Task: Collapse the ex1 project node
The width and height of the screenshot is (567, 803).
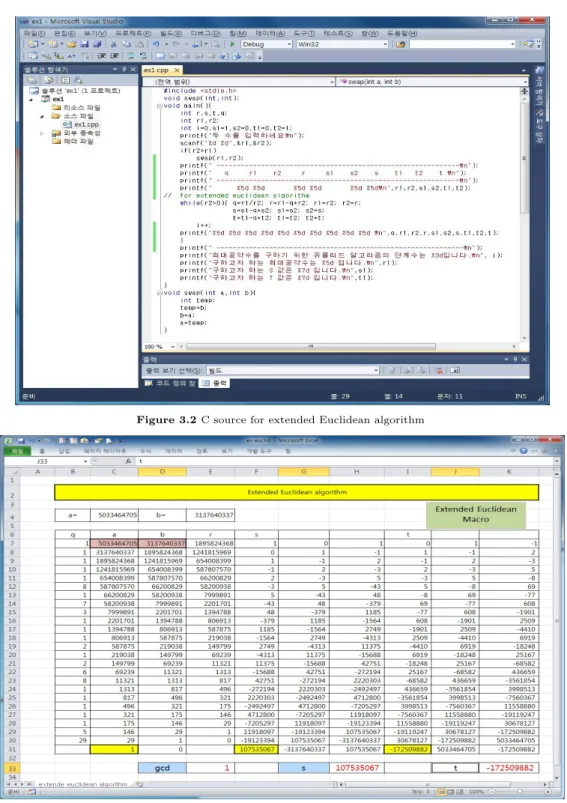Action: point(32,99)
